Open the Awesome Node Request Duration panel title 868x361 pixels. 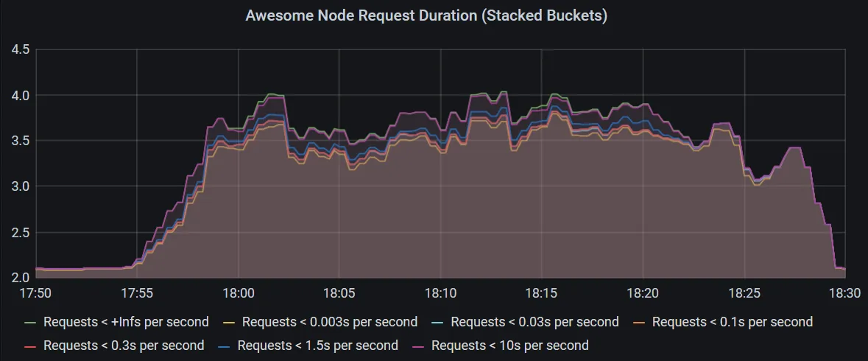pyautogui.click(x=426, y=15)
